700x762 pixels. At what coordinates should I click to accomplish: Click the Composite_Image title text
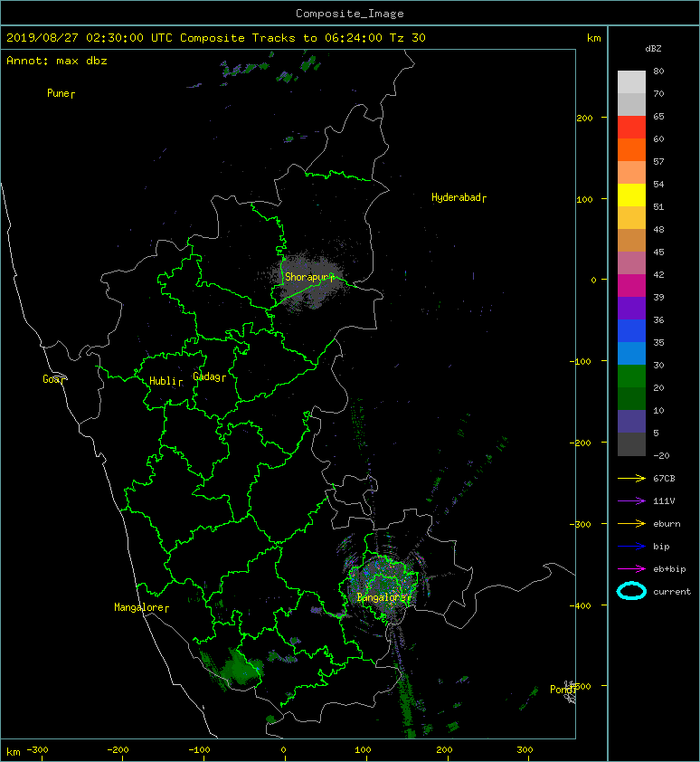pyautogui.click(x=350, y=14)
